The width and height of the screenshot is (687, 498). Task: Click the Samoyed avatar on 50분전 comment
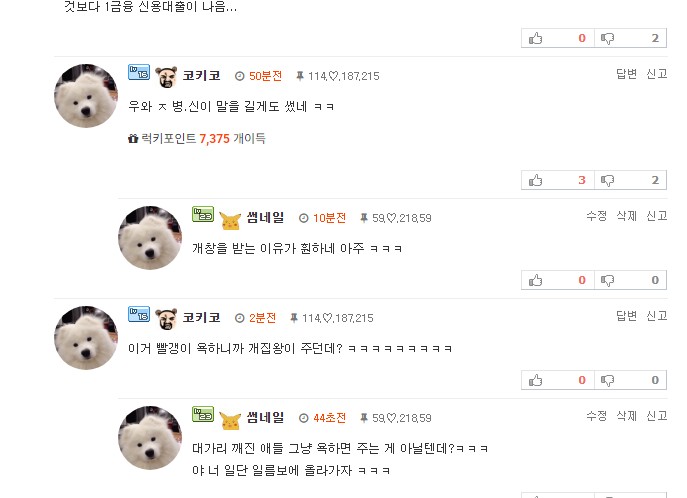click(x=86, y=96)
